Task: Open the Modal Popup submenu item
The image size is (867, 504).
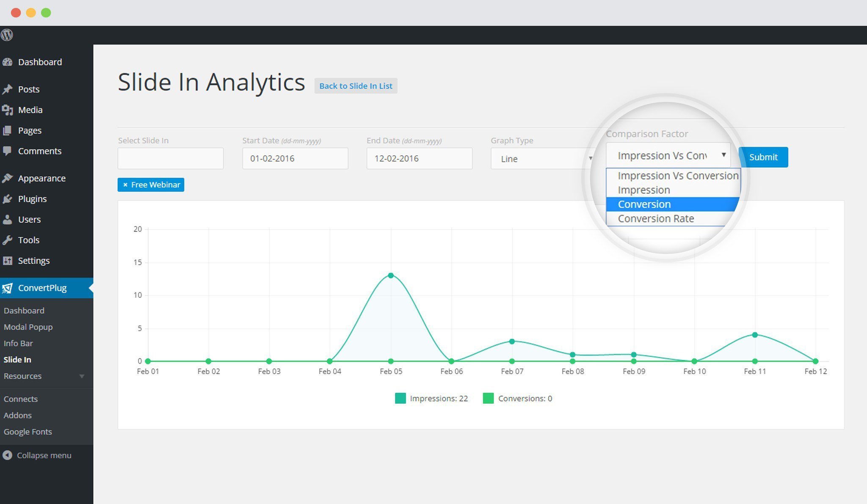Action: click(28, 327)
